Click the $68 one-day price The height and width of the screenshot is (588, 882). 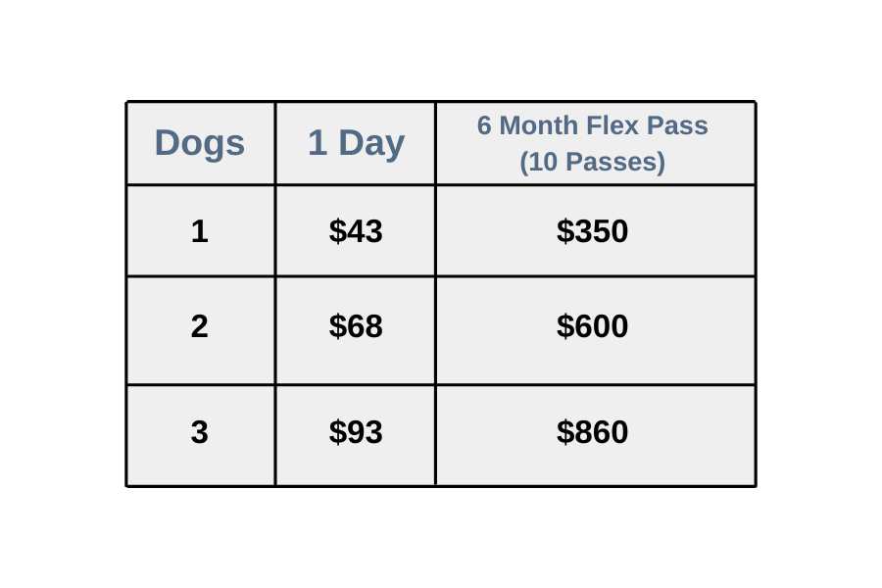click(356, 326)
